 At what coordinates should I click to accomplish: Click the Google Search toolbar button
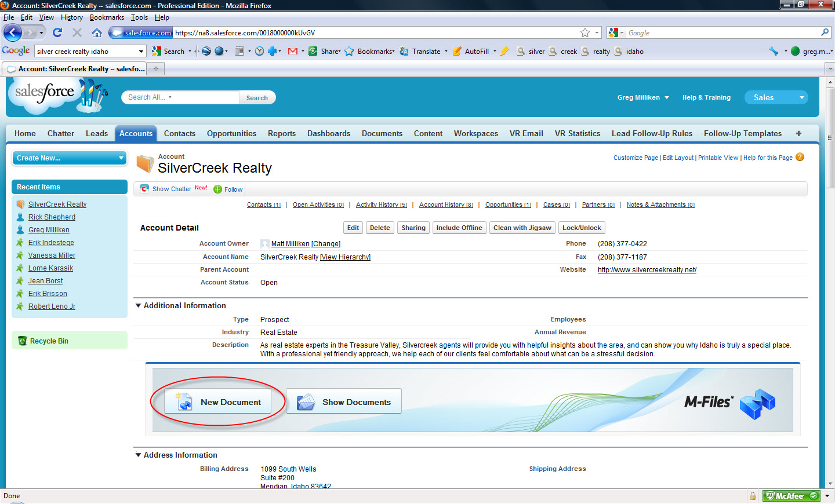tap(168, 51)
